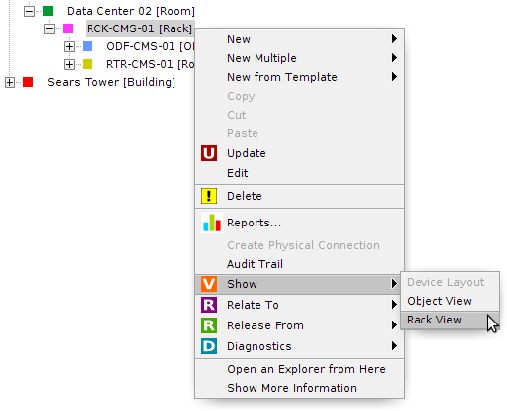This screenshot has width=507, height=411.
Task: Collapse the RCK-CMS-01 rack node
Action: coord(49,29)
